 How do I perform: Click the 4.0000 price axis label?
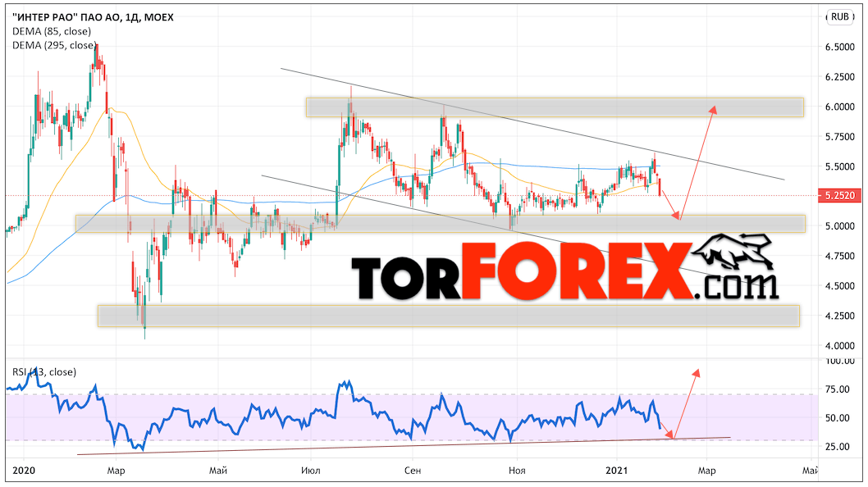click(x=839, y=346)
